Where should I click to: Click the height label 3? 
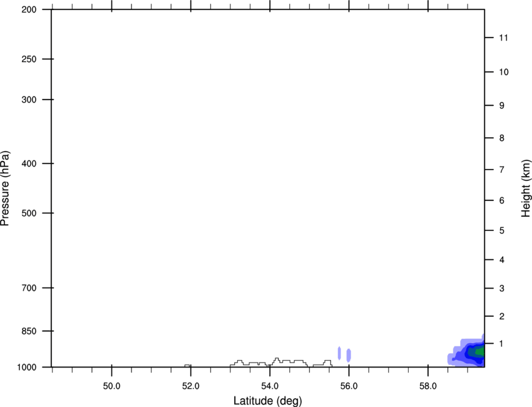tap(502, 289)
